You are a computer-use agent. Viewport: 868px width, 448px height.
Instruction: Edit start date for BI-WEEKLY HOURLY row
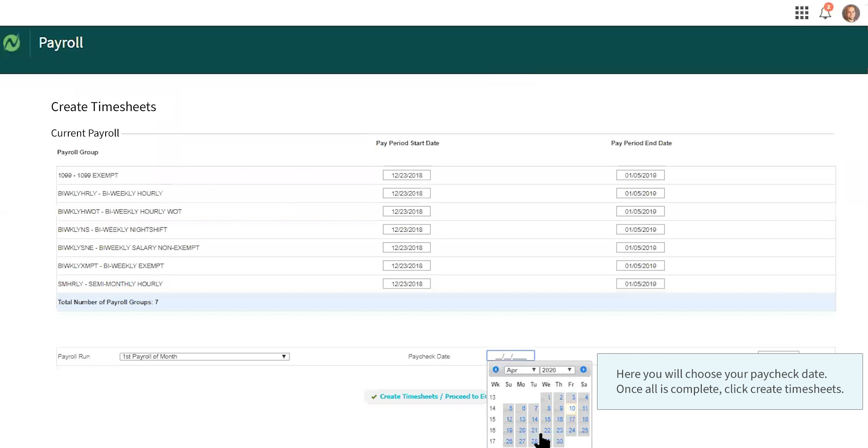(x=407, y=193)
